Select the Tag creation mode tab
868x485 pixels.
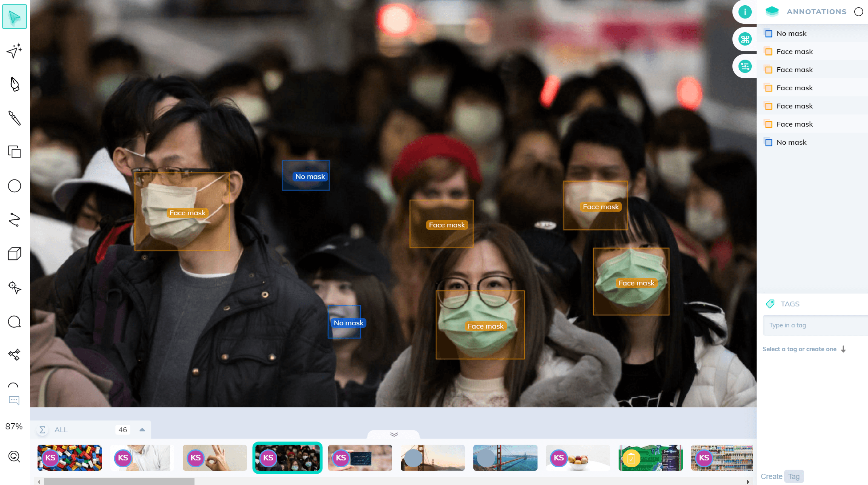point(794,476)
